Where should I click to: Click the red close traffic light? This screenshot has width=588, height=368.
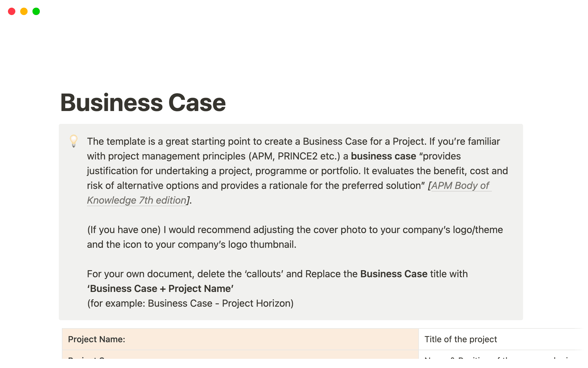coord(12,11)
